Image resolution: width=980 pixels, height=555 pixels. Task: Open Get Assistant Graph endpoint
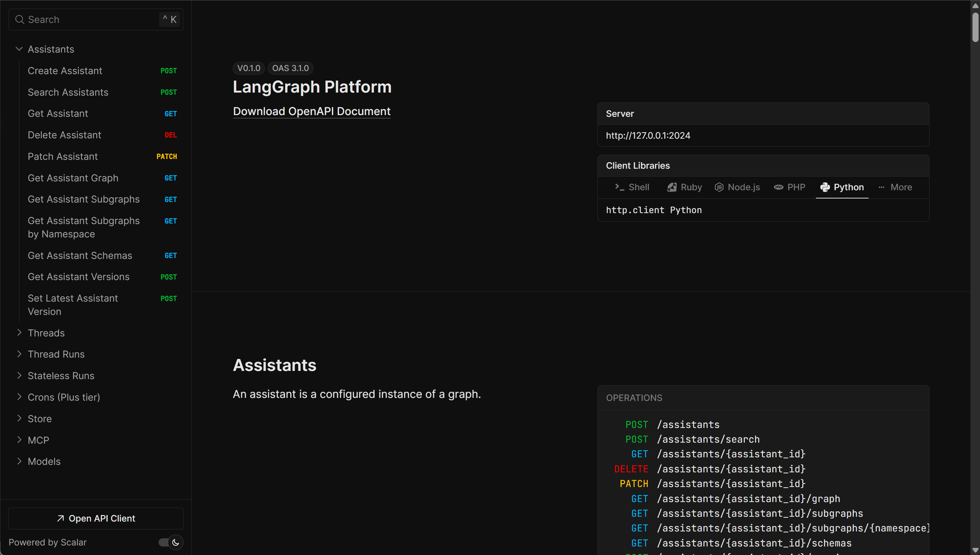point(102,178)
